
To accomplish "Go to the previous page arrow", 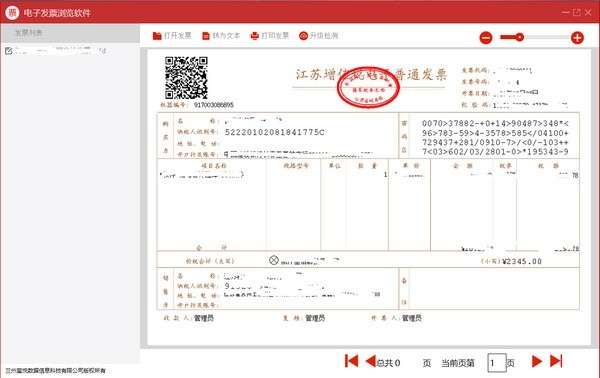I will (x=370, y=361).
